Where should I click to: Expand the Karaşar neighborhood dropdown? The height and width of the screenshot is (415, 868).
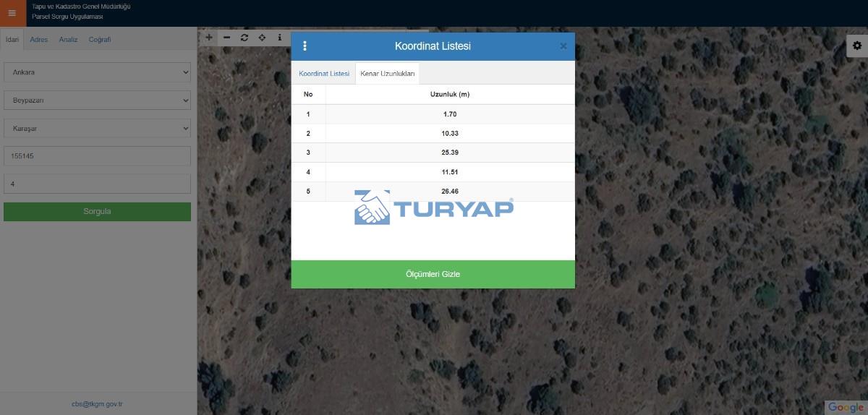coord(97,128)
